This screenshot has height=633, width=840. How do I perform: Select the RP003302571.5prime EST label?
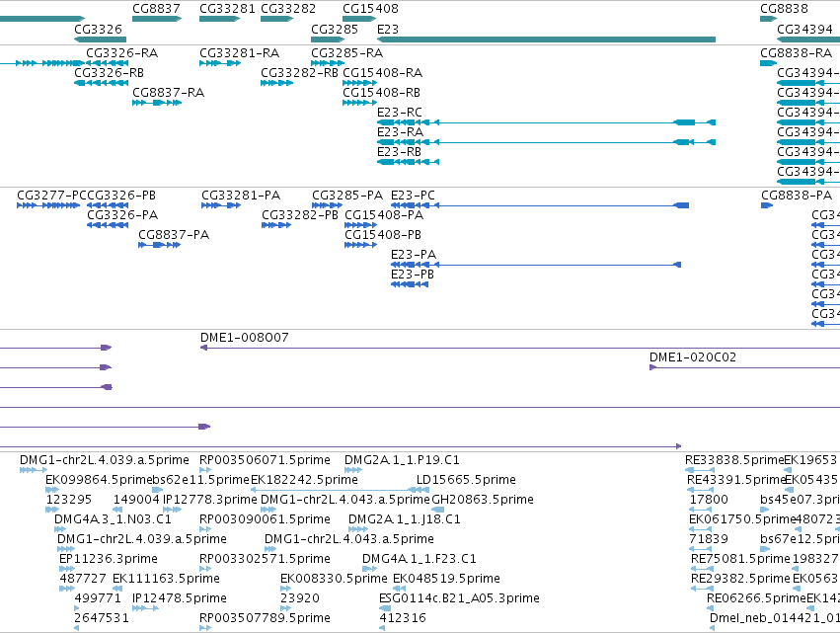tap(265, 559)
